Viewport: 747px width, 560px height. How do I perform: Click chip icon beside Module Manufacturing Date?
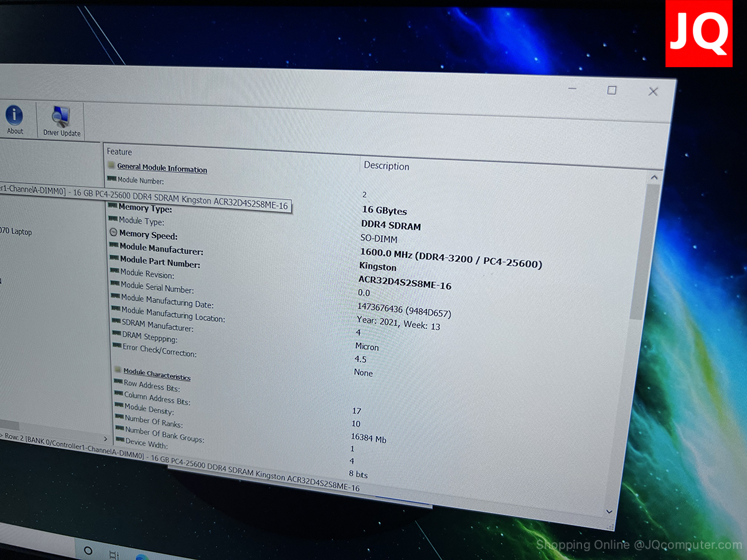click(x=116, y=296)
